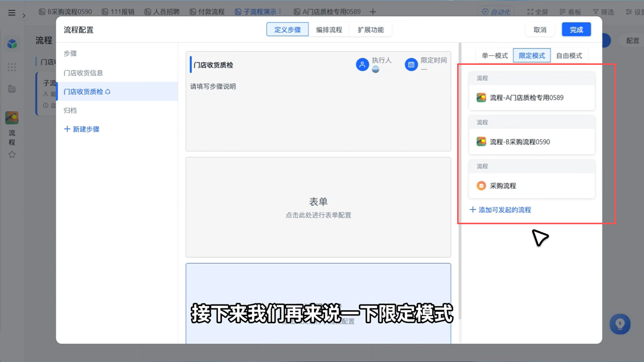Click the executor avatar under 执行人
644x362 pixels.
point(375,69)
